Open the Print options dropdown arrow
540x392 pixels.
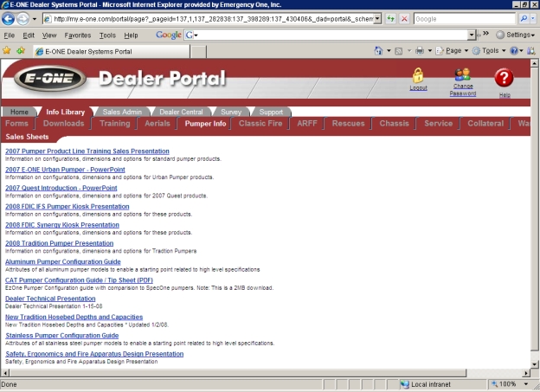tap(430, 51)
